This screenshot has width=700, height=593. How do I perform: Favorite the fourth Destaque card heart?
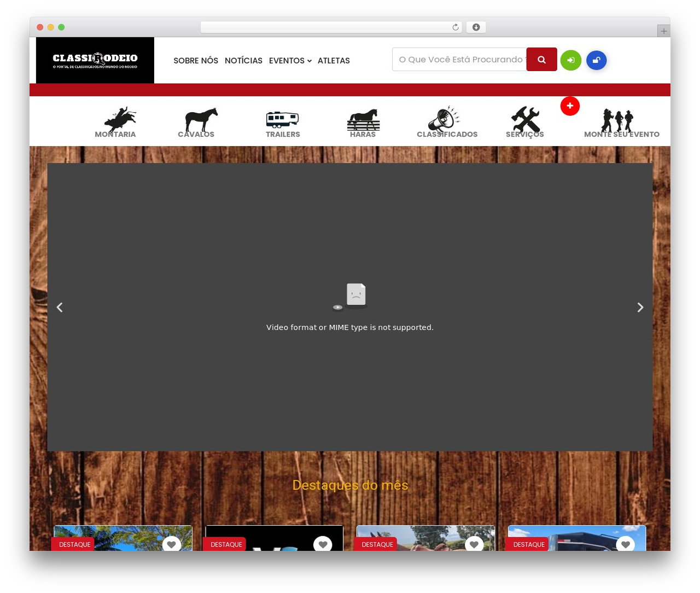[x=626, y=544]
